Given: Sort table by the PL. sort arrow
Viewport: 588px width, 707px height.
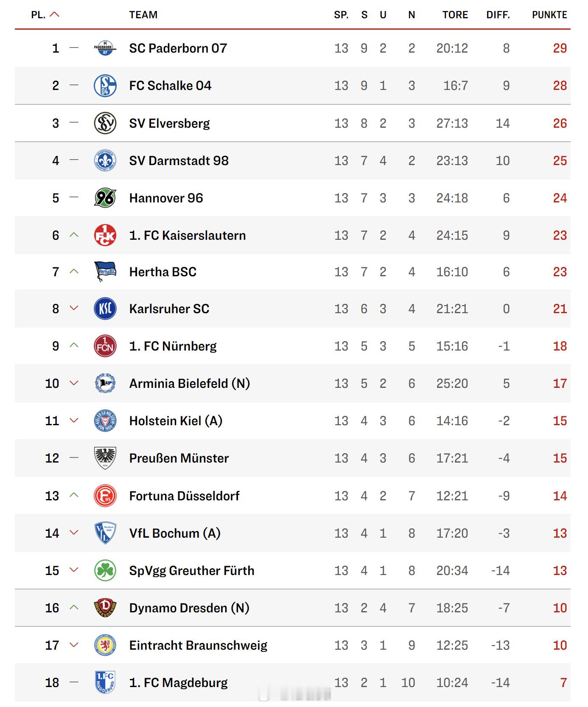Looking at the screenshot, I should [54, 15].
